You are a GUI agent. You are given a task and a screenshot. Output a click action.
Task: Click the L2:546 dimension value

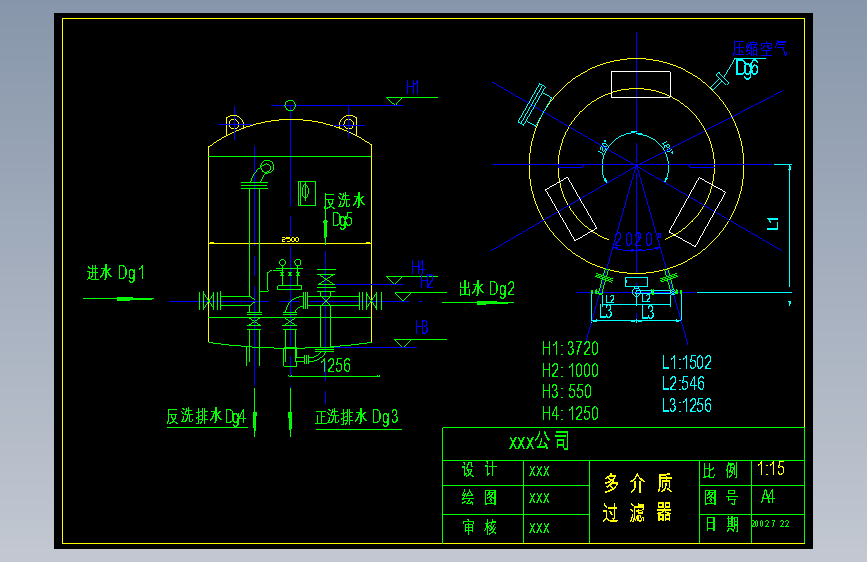click(683, 383)
